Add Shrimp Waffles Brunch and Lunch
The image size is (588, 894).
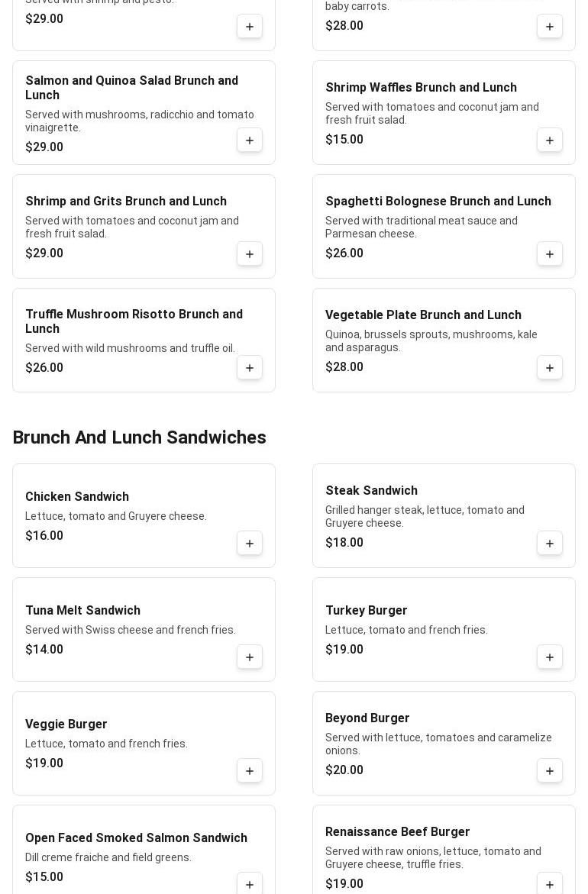pyautogui.click(x=550, y=140)
